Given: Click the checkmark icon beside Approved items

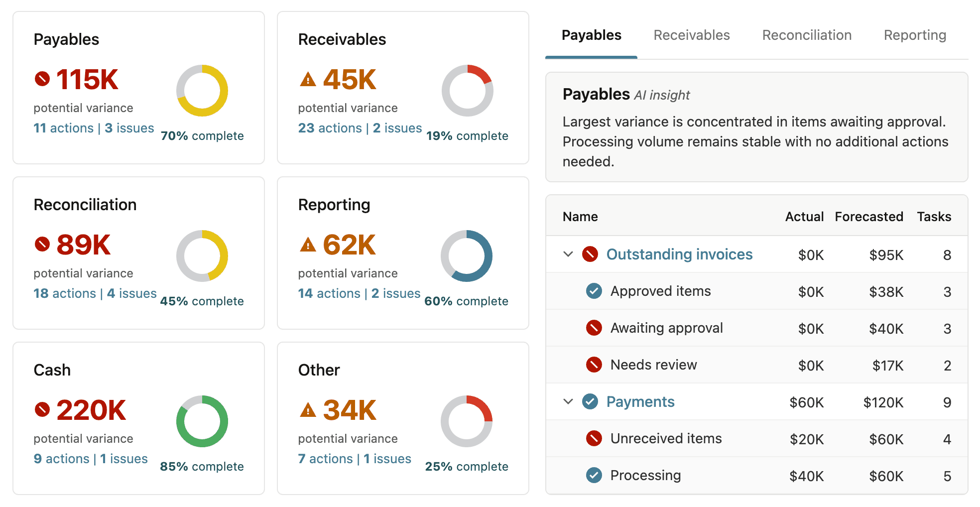Looking at the screenshot, I should click(x=594, y=291).
